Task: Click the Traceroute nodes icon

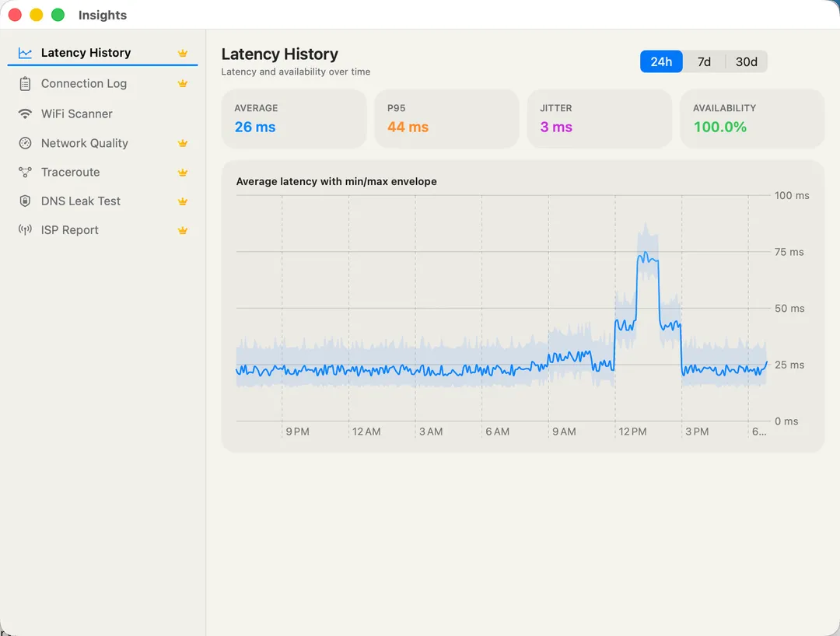Action: tap(25, 172)
